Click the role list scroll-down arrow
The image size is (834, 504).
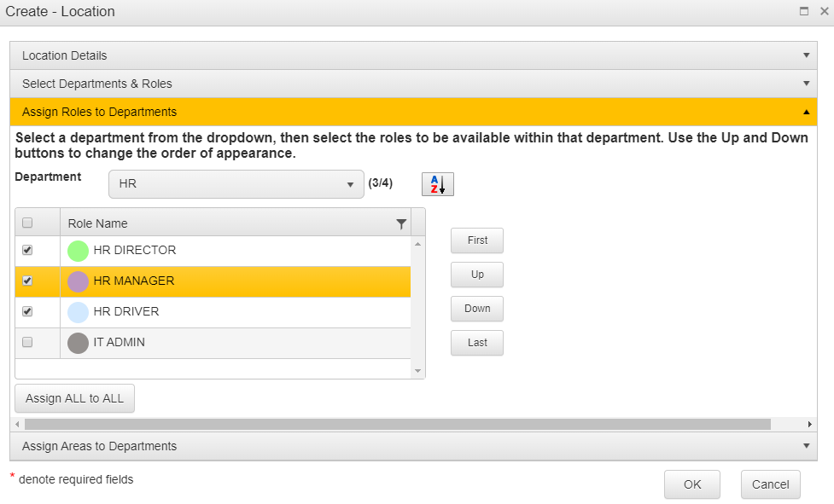[418, 371]
